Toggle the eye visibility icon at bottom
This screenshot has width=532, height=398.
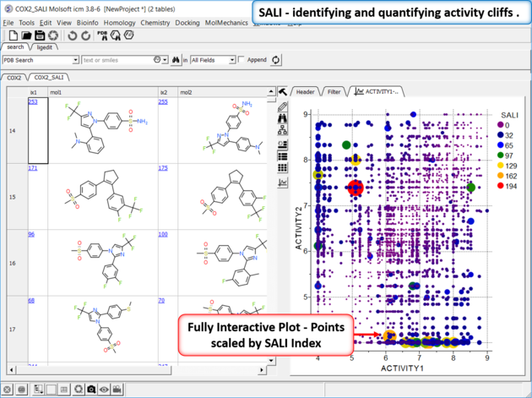(x=104, y=389)
